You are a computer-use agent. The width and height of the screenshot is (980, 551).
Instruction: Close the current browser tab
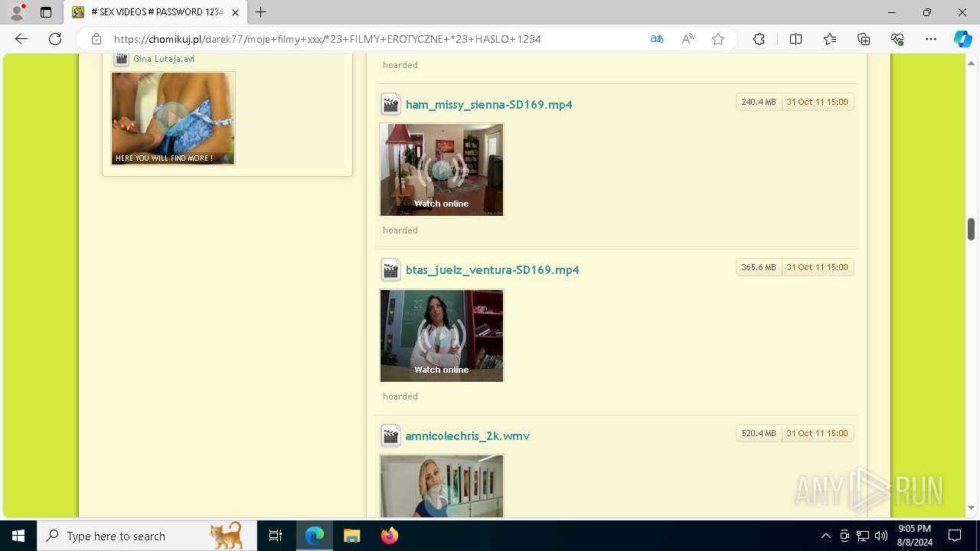click(236, 12)
